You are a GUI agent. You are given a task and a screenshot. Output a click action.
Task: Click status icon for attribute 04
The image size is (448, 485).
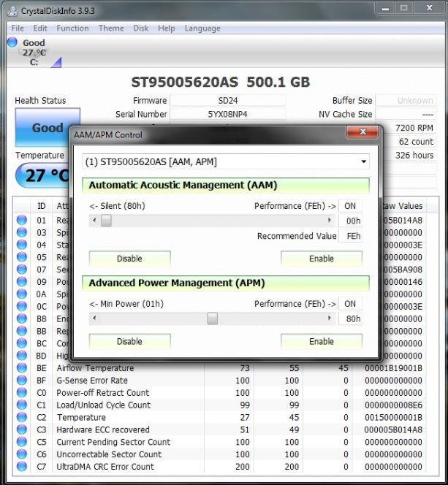[x=22, y=245]
